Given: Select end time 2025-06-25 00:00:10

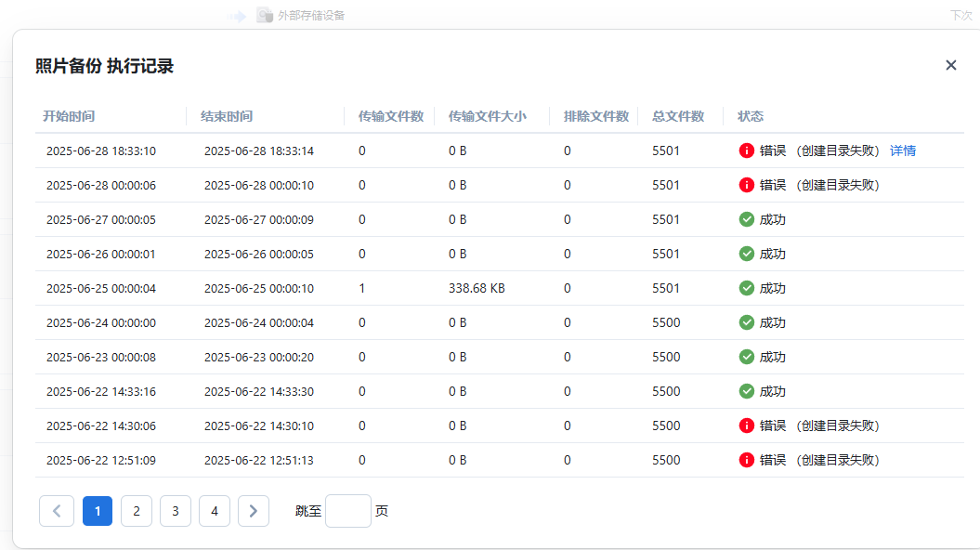Looking at the screenshot, I should pos(259,288).
